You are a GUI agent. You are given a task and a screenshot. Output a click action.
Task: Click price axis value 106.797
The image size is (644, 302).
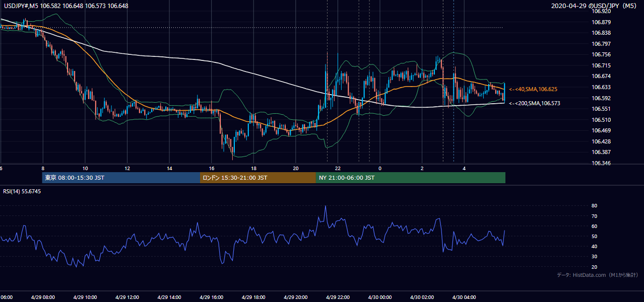coord(601,44)
